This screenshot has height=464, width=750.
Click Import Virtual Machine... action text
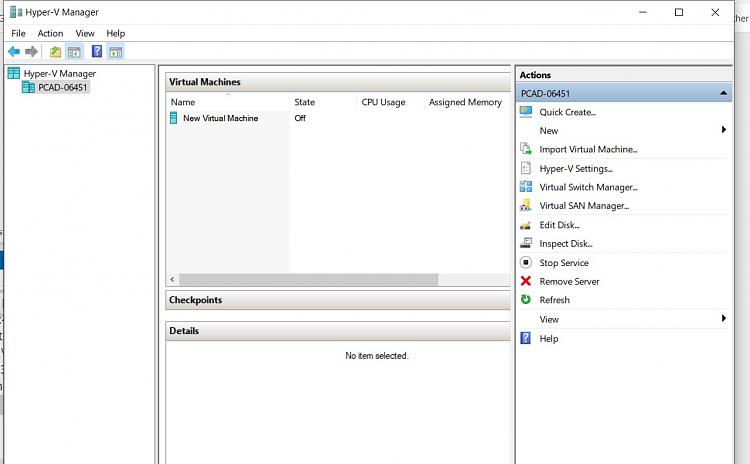(x=588, y=149)
